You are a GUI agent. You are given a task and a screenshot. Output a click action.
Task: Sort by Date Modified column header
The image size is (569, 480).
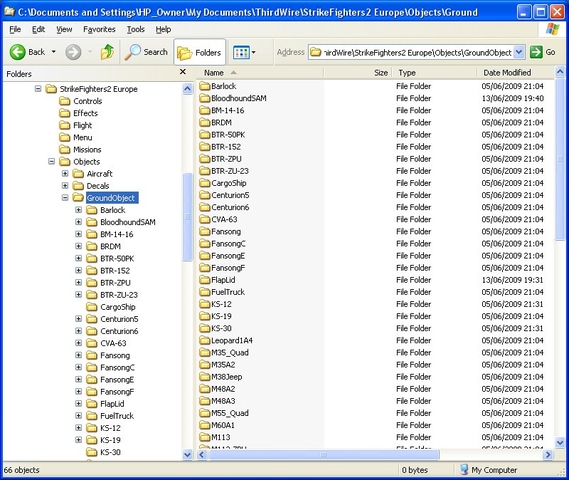[x=515, y=73]
